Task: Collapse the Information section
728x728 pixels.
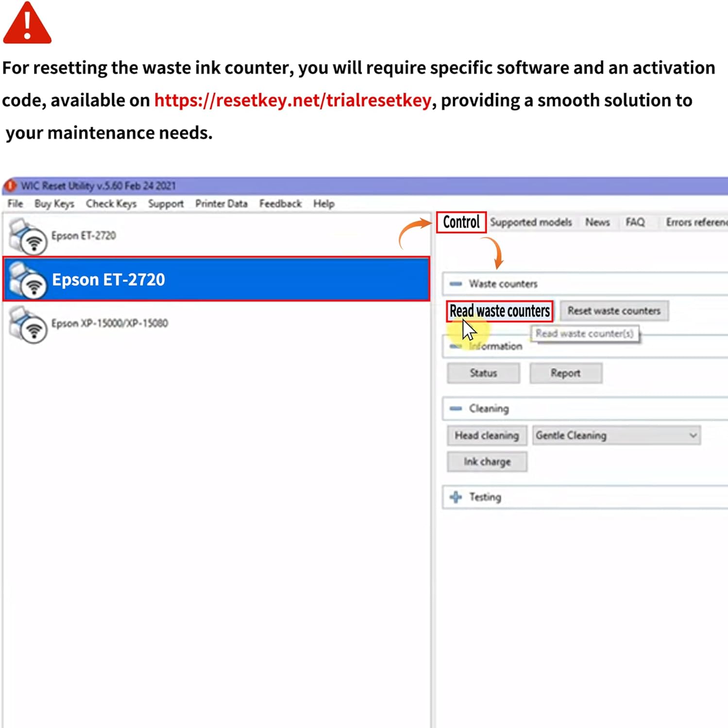Action: click(456, 346)
